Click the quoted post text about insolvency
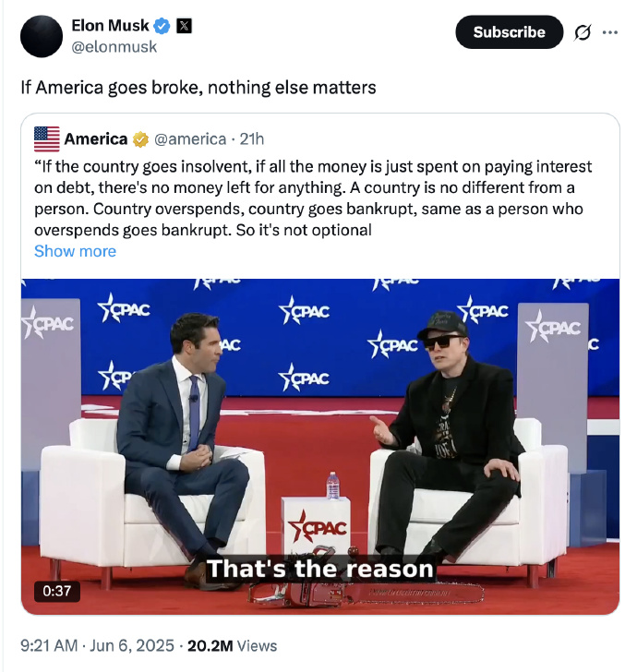Screen dimensions: 637x672 click(314, 198)
